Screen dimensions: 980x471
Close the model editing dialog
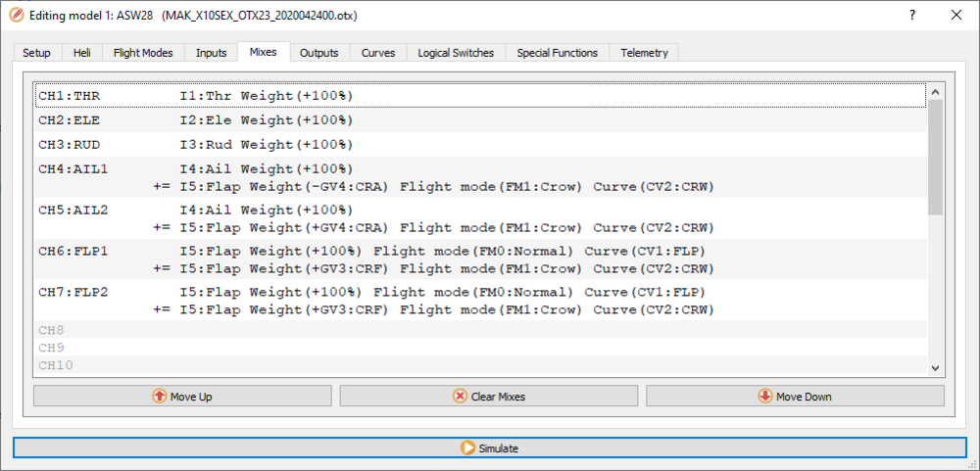coord(956,15)
